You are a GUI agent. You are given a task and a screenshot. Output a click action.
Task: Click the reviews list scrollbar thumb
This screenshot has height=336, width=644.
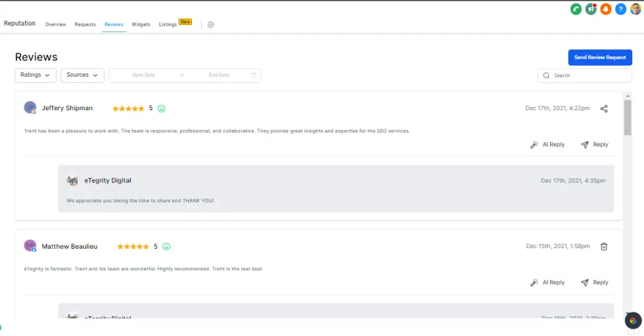(628, 117)
